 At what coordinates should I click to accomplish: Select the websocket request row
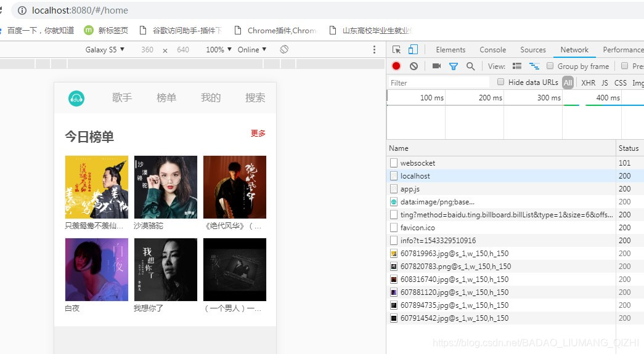[x=515, y=163]
